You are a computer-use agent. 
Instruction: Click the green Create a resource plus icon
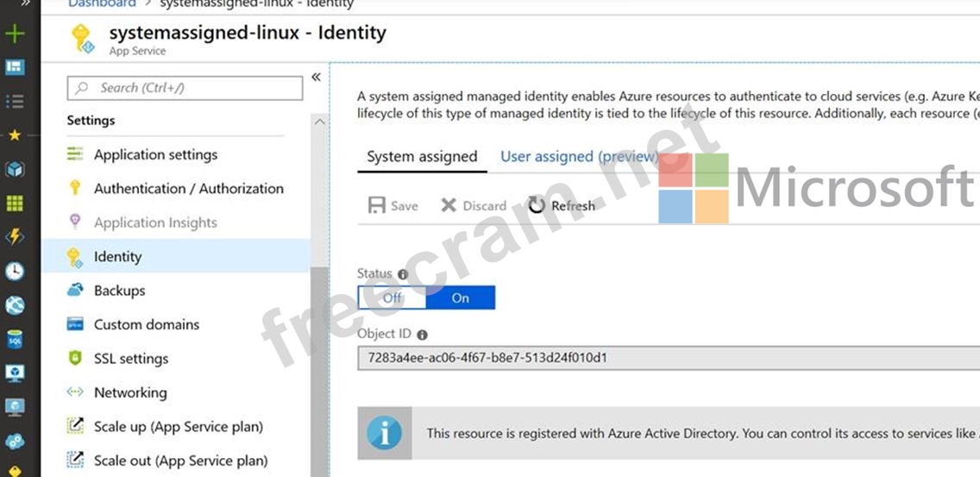click(15, 35)
